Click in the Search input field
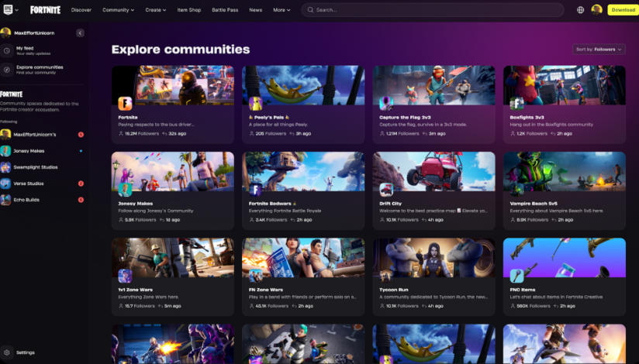The height and width of the screenshot is (364, 639). tap(433, 10)
